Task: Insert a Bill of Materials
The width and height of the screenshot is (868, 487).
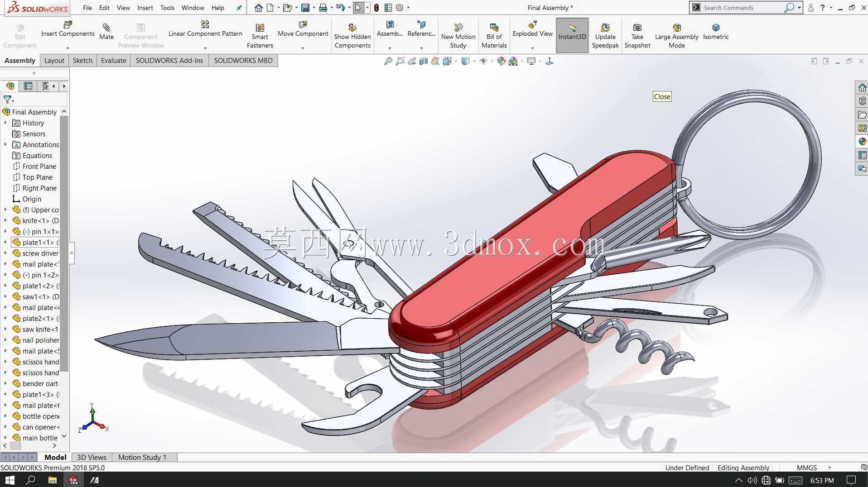Action: point(494,36)
